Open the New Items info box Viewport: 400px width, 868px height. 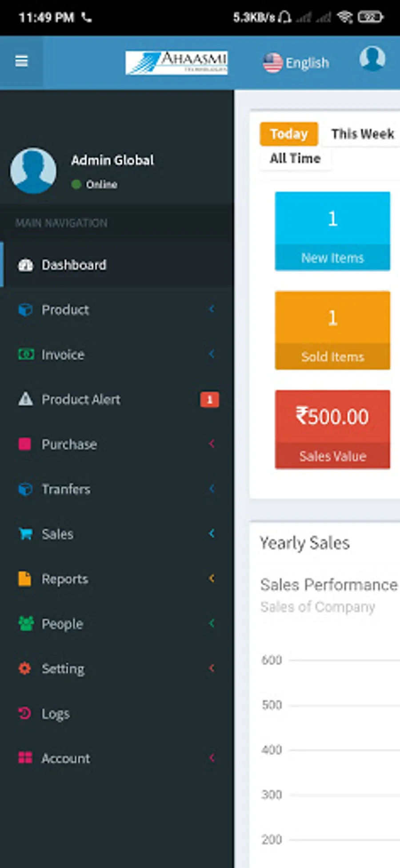(x=332, y=231)
